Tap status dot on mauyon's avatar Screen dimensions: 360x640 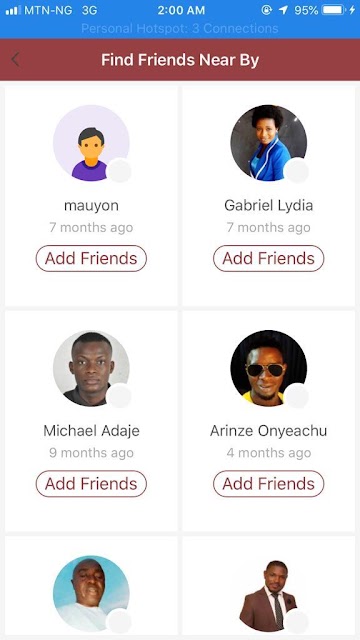119,171
